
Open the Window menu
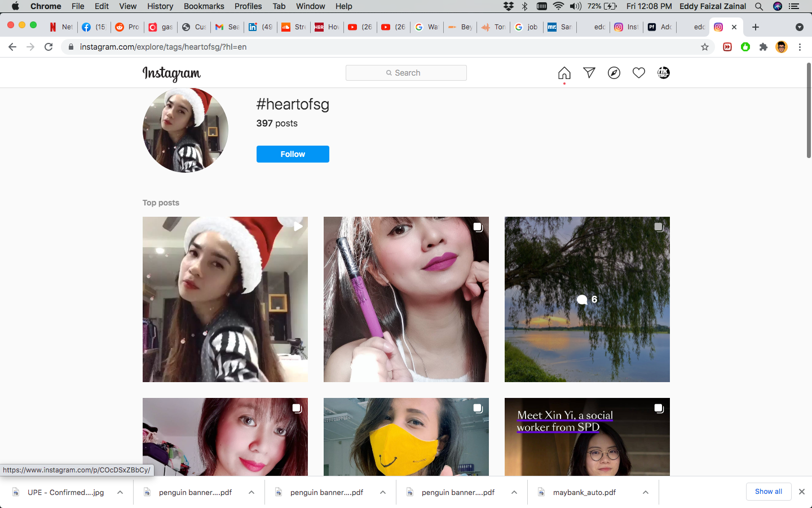pyautogui.click(x=311, y=6)
